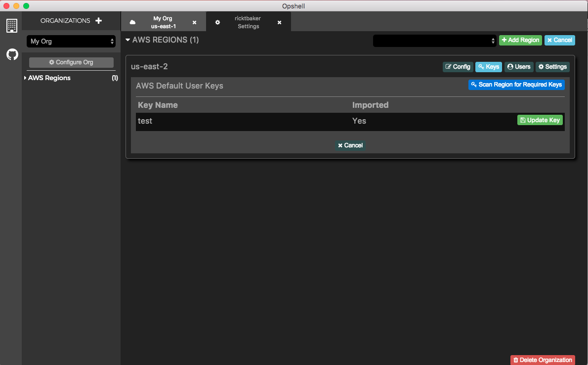Click the Imported column header
This screenshot has width=588, height=365.
point(371,105)
